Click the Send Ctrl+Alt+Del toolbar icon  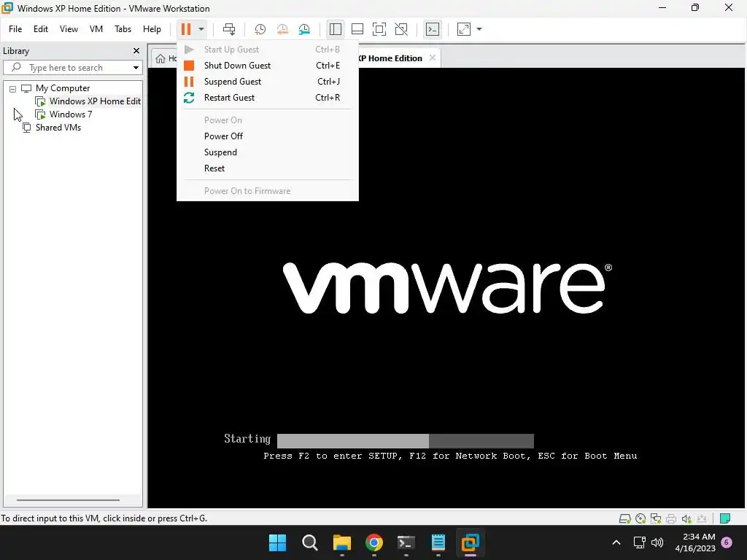click(229, 29)
